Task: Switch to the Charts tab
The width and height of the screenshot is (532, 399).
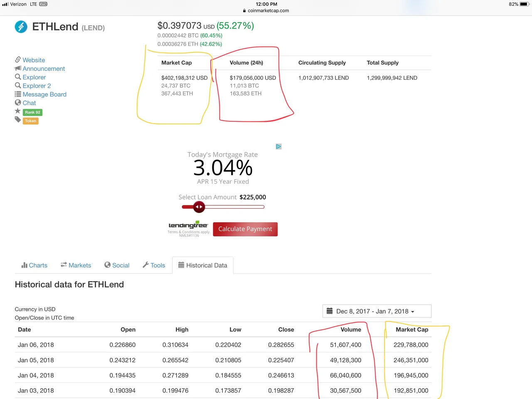Action: pos(34,265)
